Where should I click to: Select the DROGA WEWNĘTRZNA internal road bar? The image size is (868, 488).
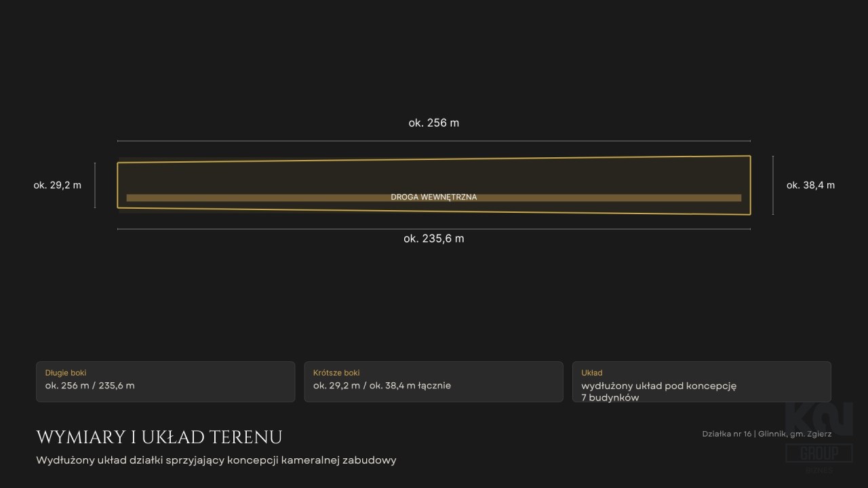tap(434, 198)
